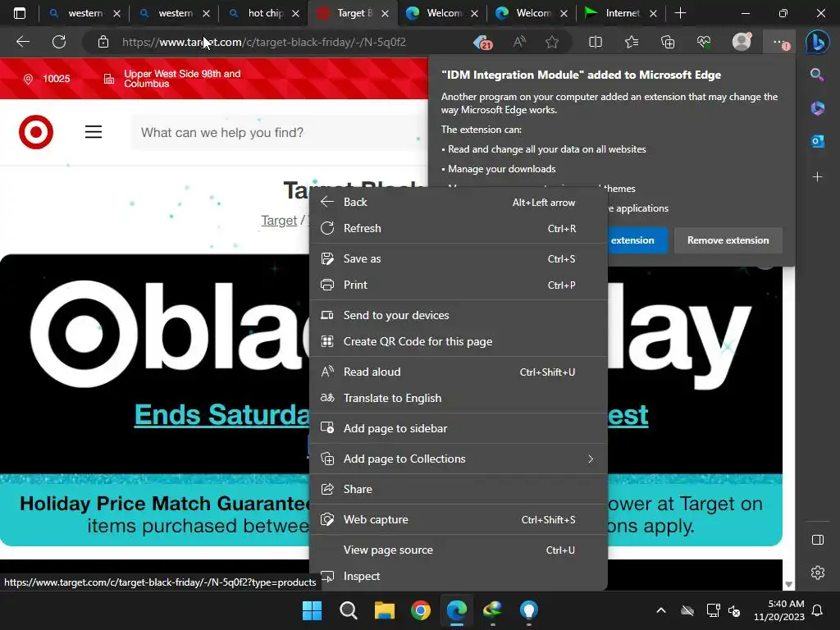Switch to the Internet tab

tap(620, 13)
